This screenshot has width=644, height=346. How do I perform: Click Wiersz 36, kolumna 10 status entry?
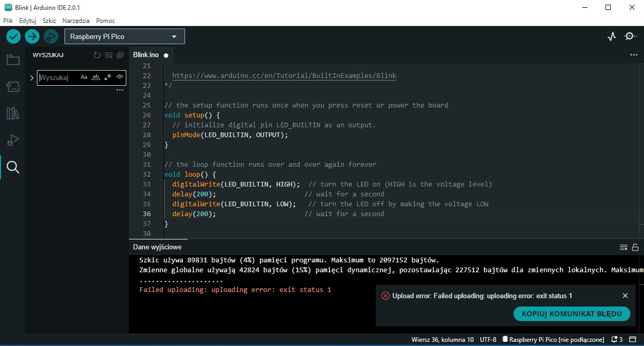pos(442,340)
